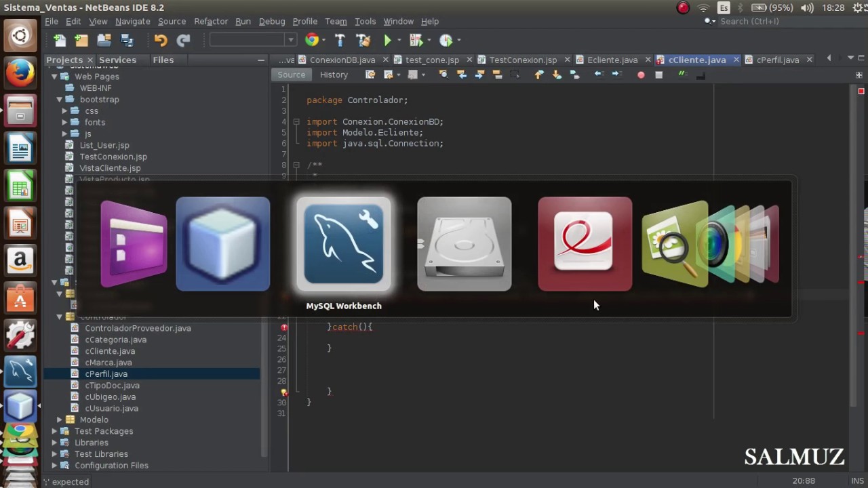Click the Stop Macro Recording square icon
The width and height of the screenshot is (868, 488).
click(x=658, y=75)
